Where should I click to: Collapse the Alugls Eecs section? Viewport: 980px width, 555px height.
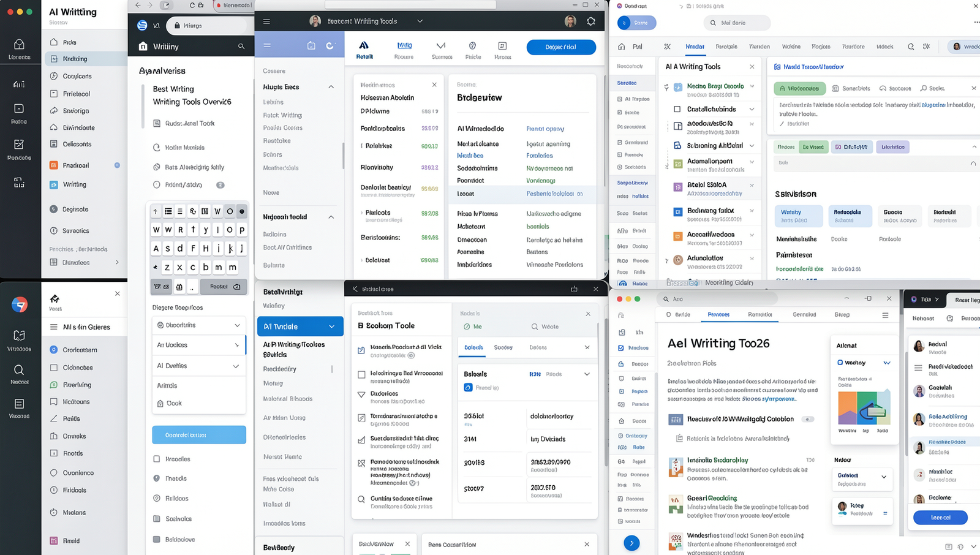[331, 87]
